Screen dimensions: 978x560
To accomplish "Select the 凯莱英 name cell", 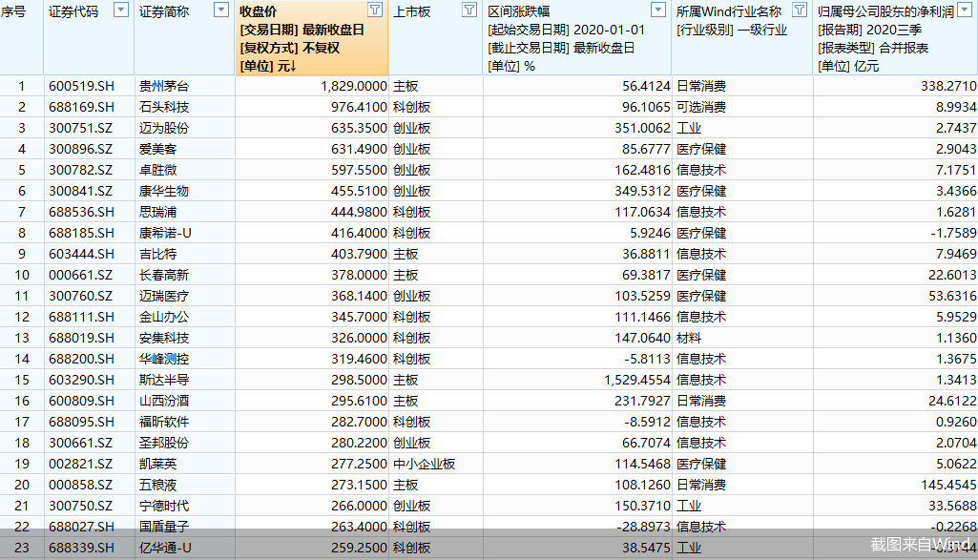I will coord(157,464).
